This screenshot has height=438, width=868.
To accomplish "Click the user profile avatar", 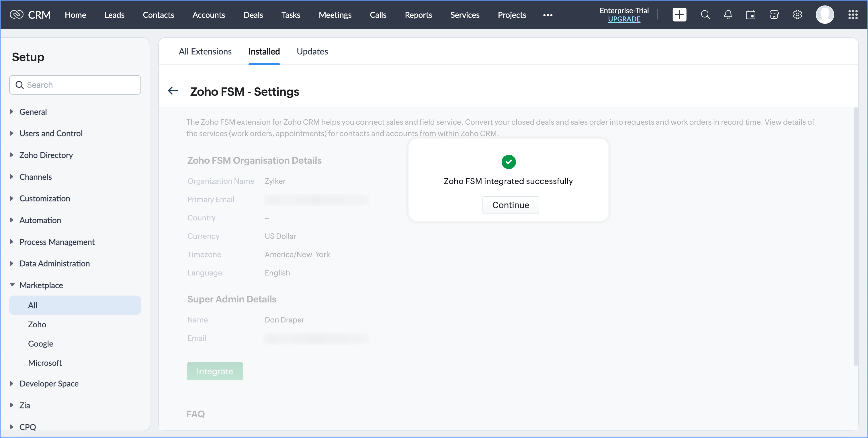I will click(824, 15).
